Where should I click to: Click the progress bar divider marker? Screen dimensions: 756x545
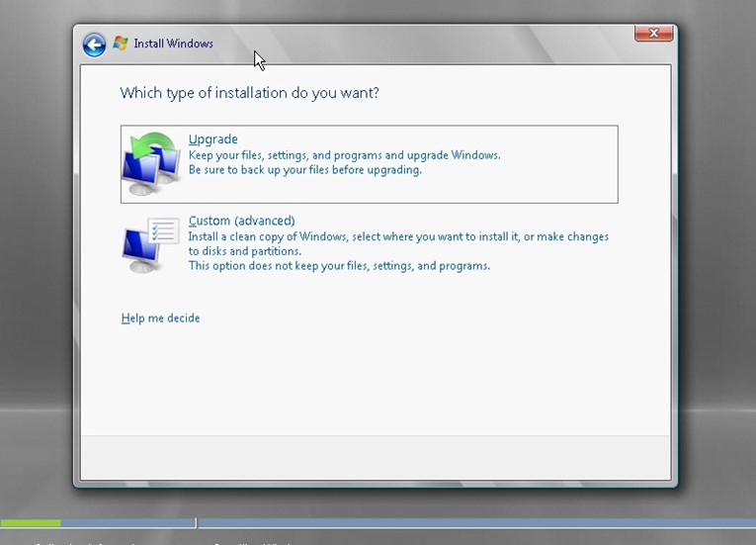[196, 522]
